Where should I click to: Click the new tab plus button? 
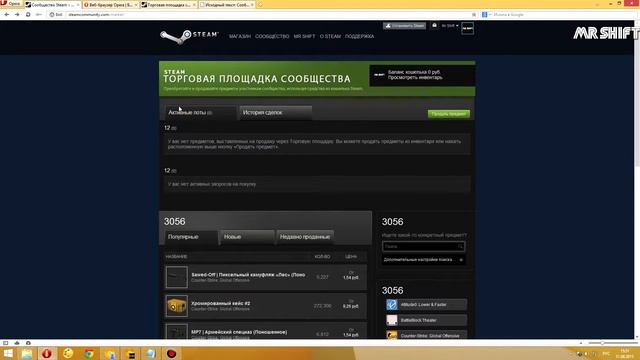[260, 4]
